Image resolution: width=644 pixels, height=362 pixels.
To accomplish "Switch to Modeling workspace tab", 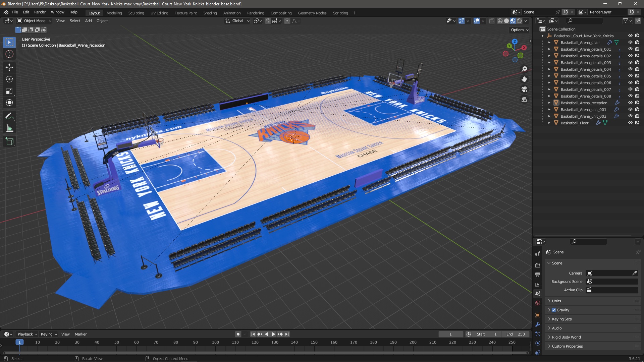I will [x=114, y=13].
